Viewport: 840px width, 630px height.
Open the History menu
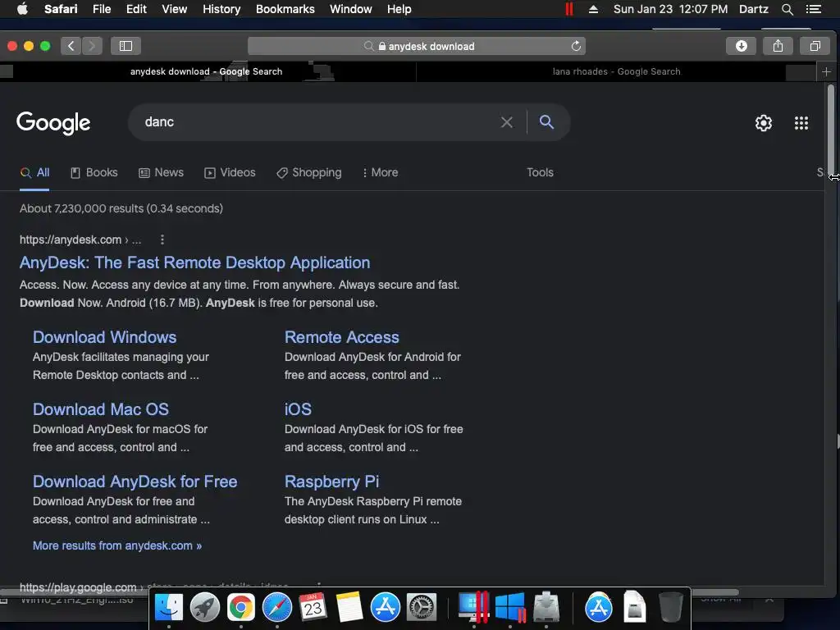click(x=221, y=9)
